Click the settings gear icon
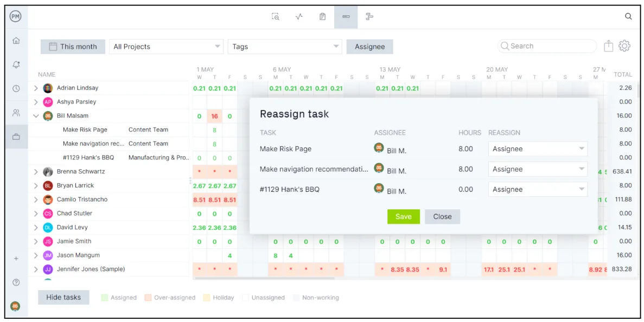The width and height of the screenshot is (644, 322). coord(624,46)
